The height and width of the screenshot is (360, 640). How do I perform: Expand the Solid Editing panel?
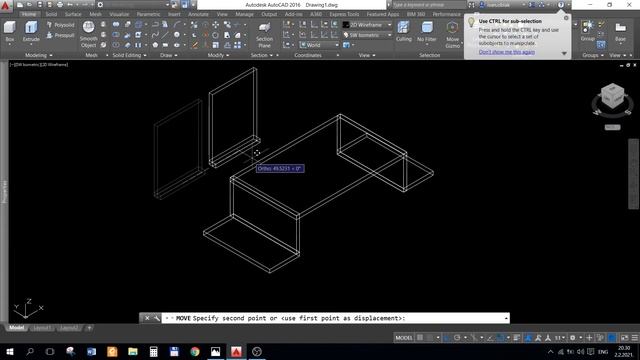click(x=129, y=55)
